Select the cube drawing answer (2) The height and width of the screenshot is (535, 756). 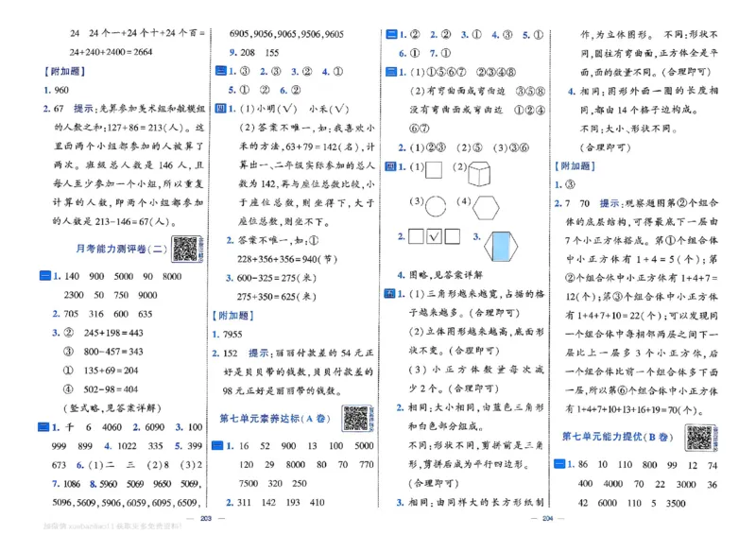pyautogui.click(x=479, y=174)
